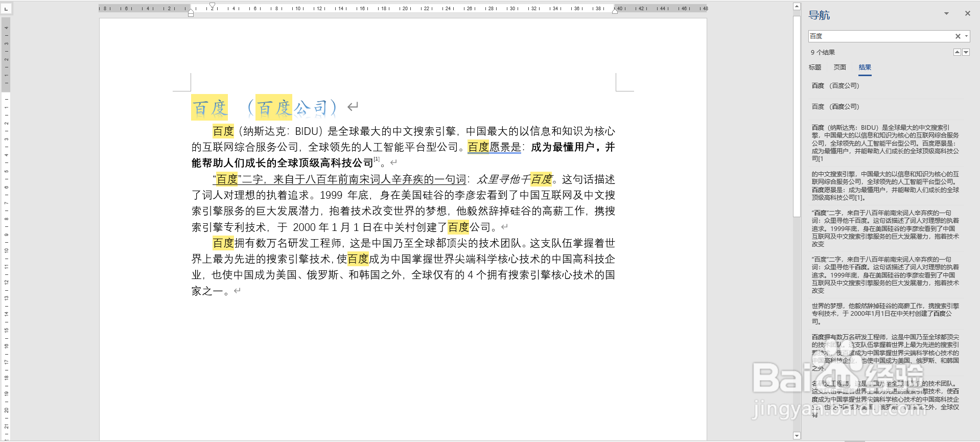This screenshot has height=442, width=980.
Task: Switch to the 标题 tab
Action: coord(815,67)
